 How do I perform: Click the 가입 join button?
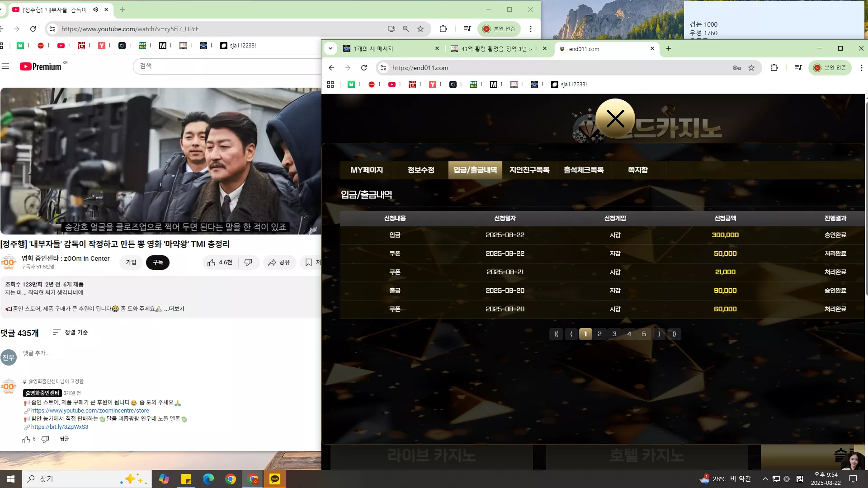point(131,263)
